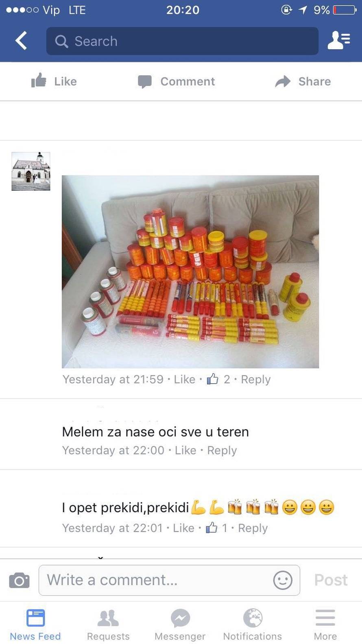362x644 pixels.
Task: Tap the Comment speech bubble icon
Action: point(144,82)
